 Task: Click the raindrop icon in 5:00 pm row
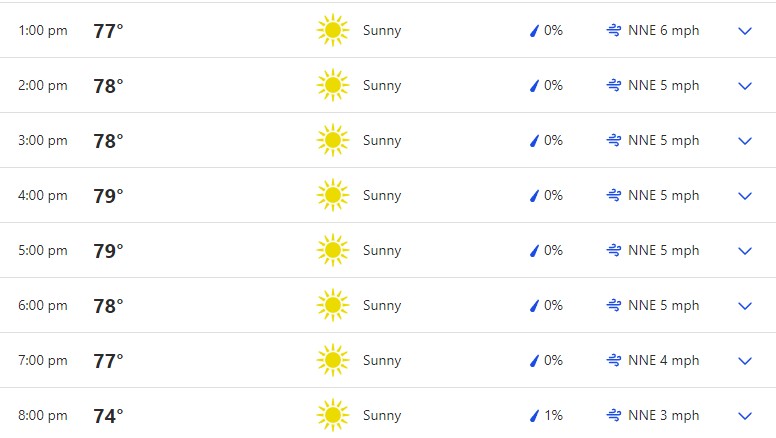[x=534, y=251]
